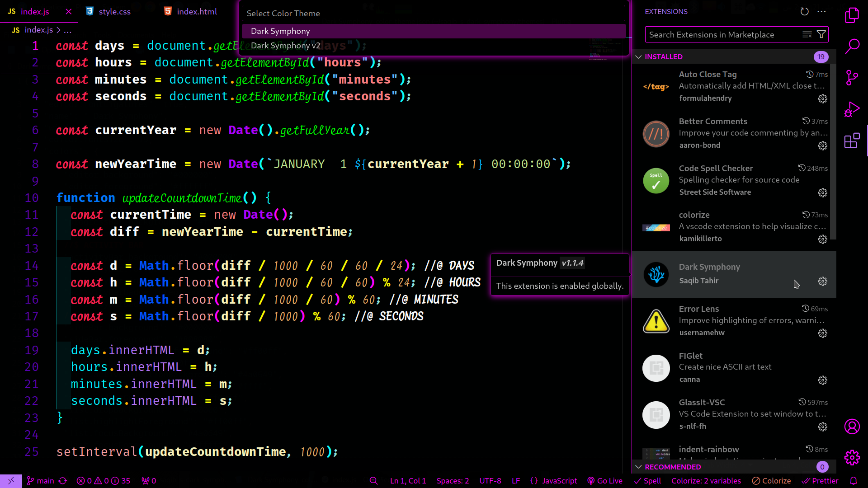Open the Search view icon
This screenshot has height=488, width=868.
pos(852,46)
